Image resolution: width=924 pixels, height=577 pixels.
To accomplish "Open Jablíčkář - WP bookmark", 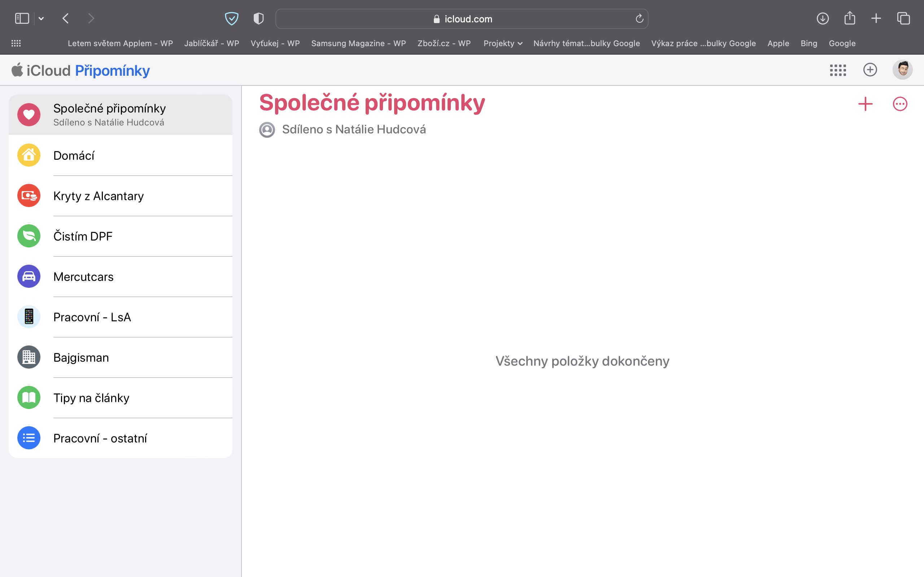I will pyautogui.click(x=212, y=44).
